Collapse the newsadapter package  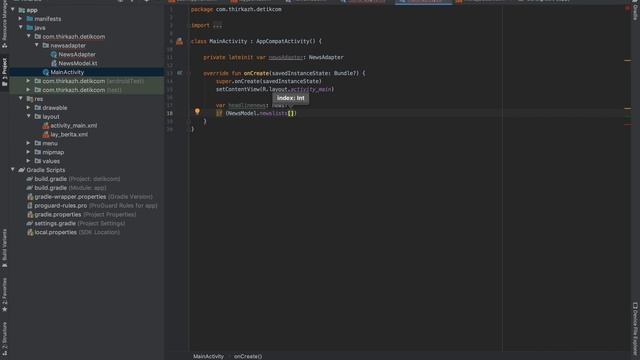pos(37,45)
